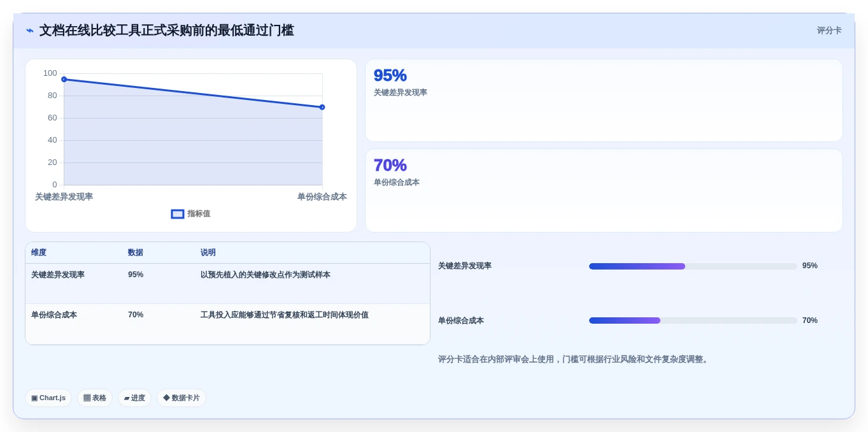868x432 pixels.
Task: Click the 95% label beside progress bar
Action: [x=810, y=266]
